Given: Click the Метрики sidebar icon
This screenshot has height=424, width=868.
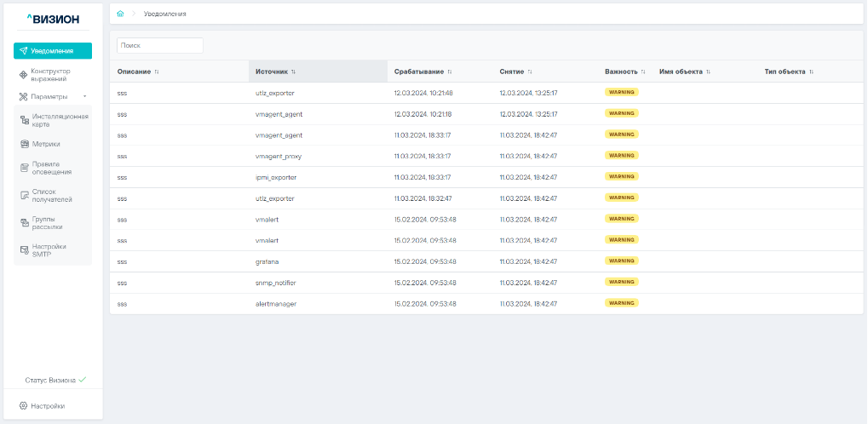Looking at the screenshot, I should click(25, 144).
